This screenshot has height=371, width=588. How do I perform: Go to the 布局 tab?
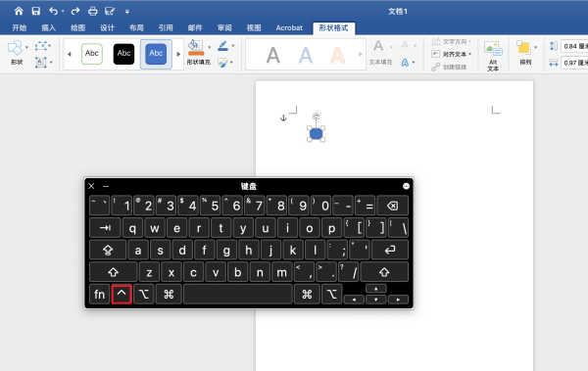coord(136,27)
